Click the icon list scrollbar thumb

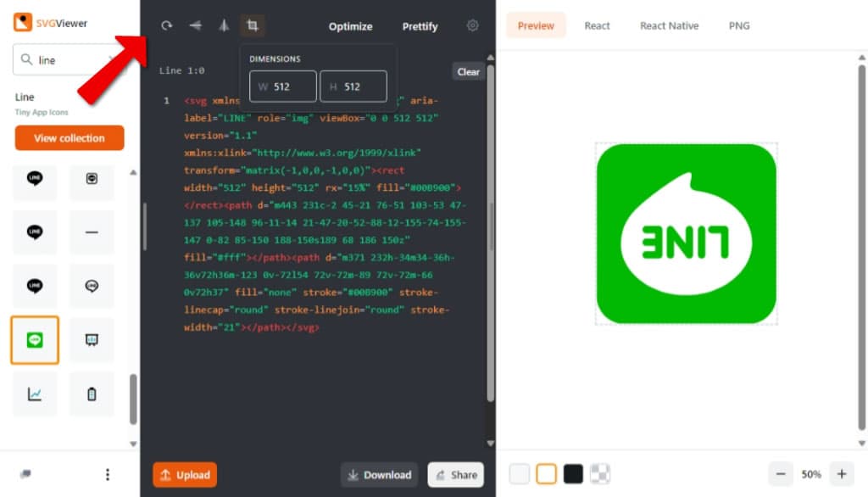tap(133, 399)
